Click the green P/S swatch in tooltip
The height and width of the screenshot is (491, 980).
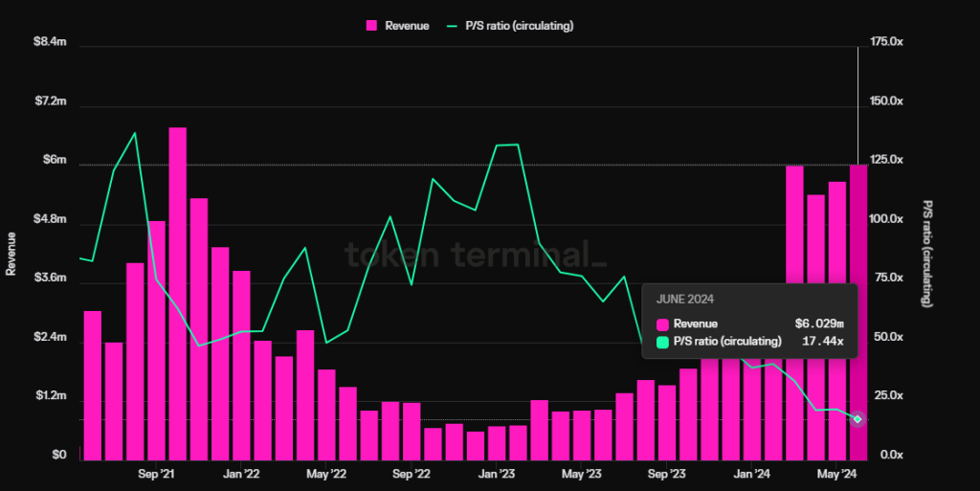pyautogui.click(x=662, y=342)
